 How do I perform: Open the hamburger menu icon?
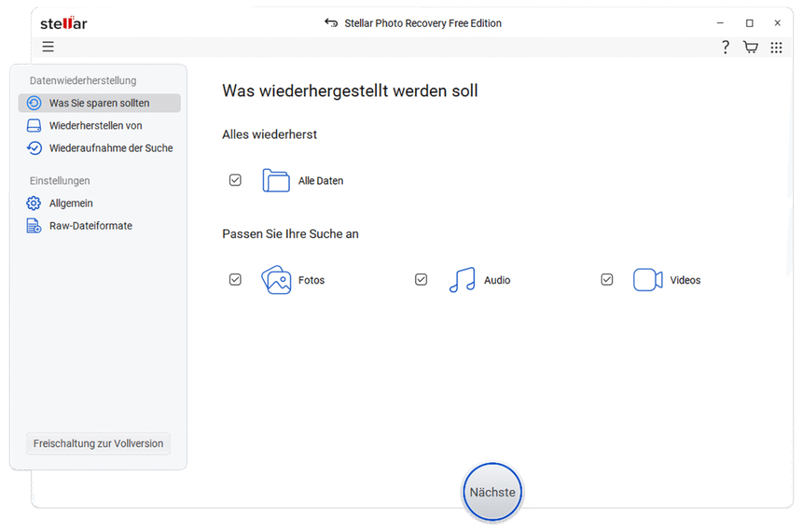point(48,47)
